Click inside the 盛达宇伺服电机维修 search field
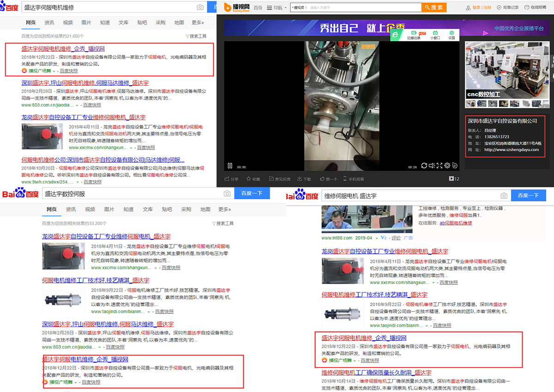 [x=108, y=7]
